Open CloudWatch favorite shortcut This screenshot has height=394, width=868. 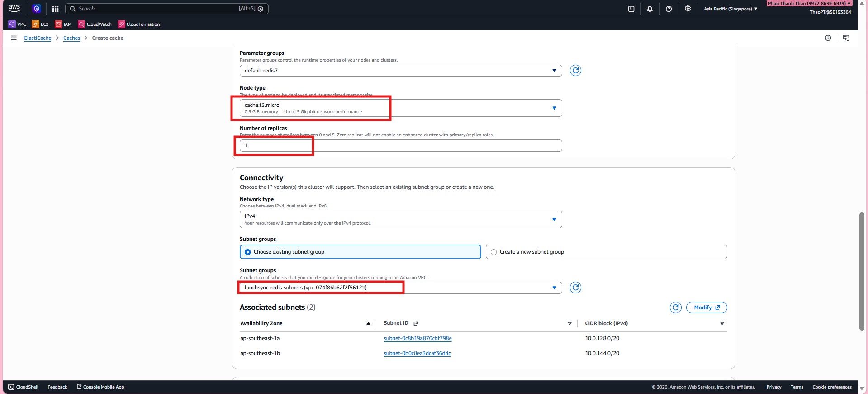(95, 24)
